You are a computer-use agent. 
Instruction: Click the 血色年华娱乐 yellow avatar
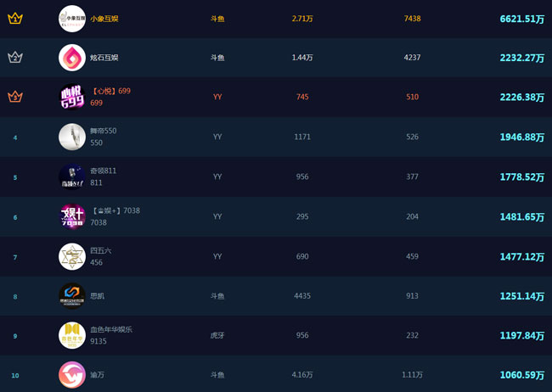(x=72, y=335)
